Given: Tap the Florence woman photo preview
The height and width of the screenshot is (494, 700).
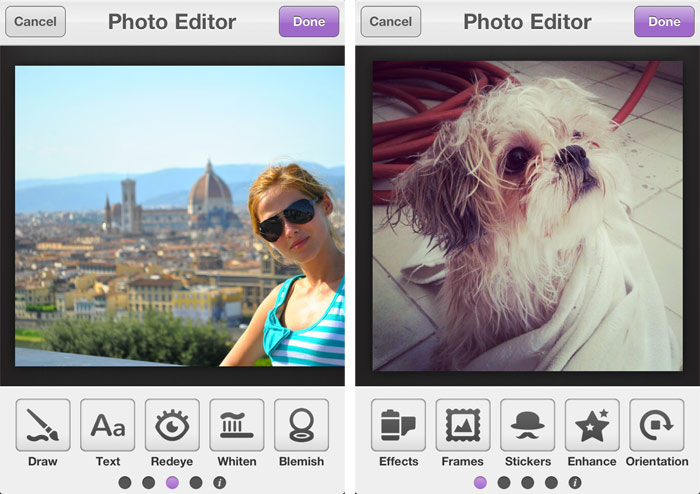Looking at the screenshot, I should [x=180, y=216].
